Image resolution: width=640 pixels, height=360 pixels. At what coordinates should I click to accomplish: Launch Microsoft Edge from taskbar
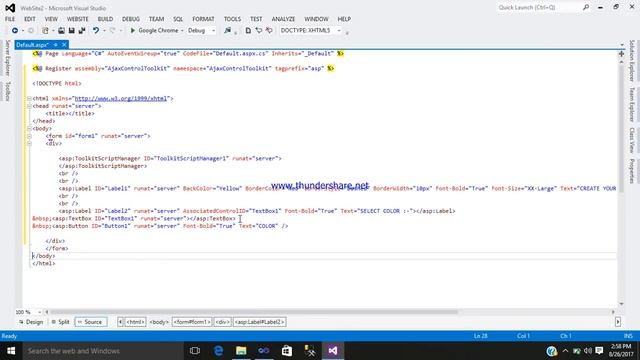click(218, 351)
